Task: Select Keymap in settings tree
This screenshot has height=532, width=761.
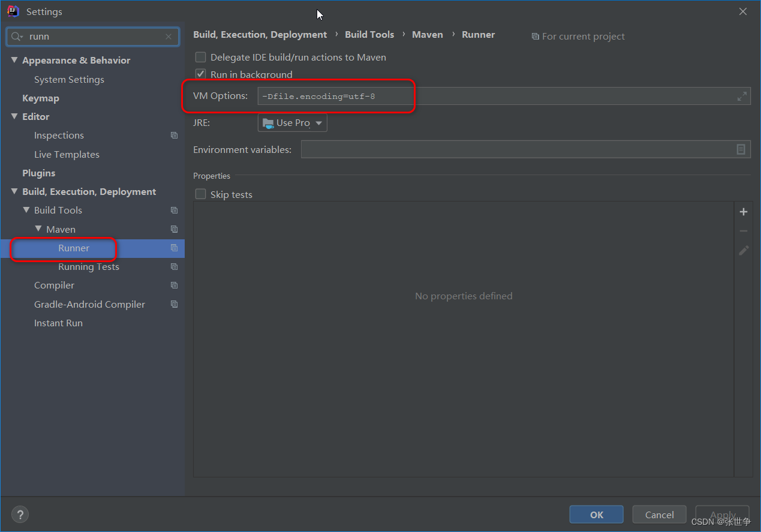Action: point(41,98)
